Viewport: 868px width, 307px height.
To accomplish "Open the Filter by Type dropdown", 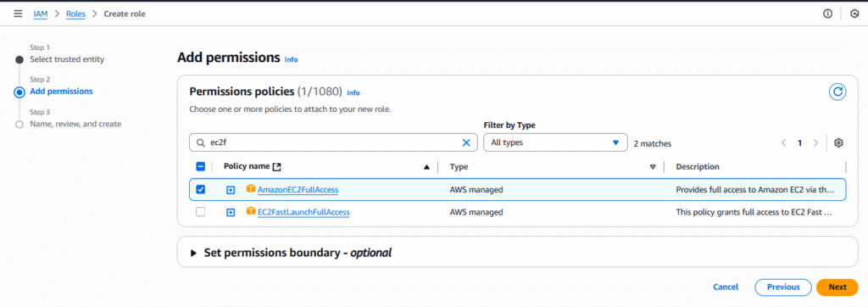I will point(555,142).
